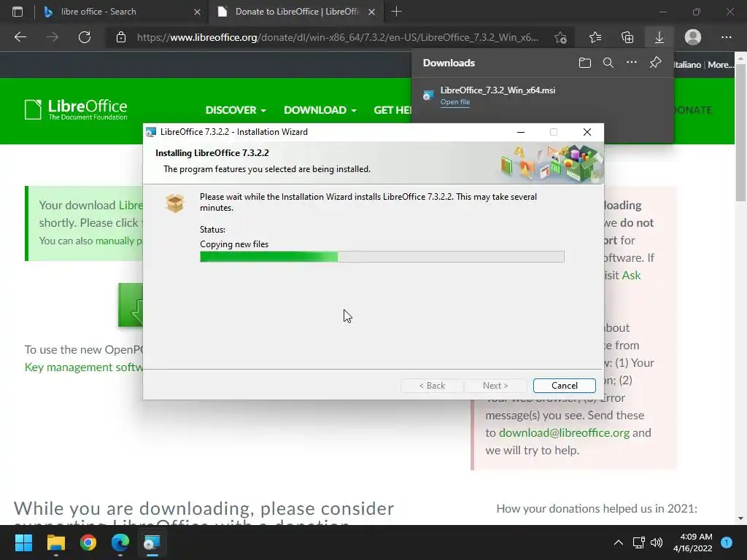This screenshot has height=560, width=747.
Task: Launch Google Chrome from taskbar
Action: coord(88,542)
